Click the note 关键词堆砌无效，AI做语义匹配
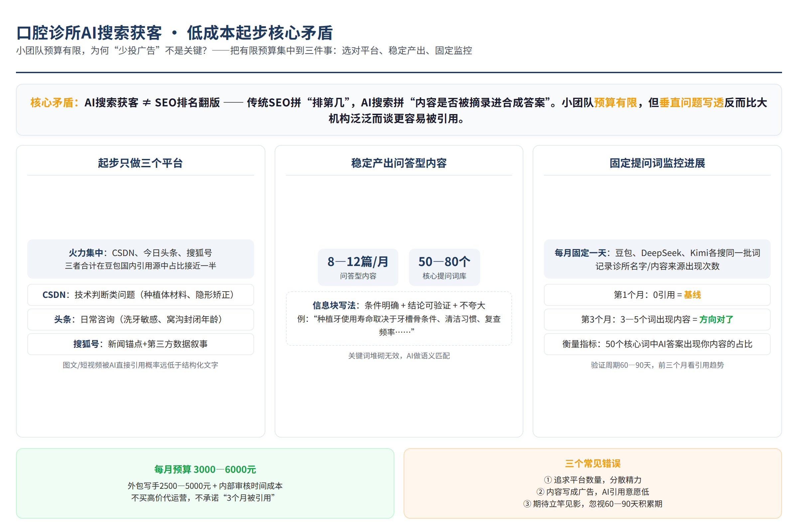The image size is (798, 532). click(399, 355)
